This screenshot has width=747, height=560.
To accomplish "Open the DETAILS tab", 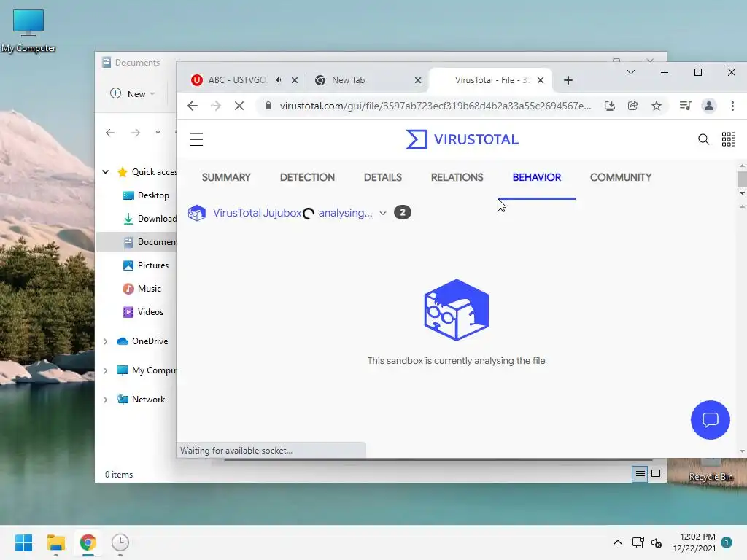I will (x=382, y=177).
